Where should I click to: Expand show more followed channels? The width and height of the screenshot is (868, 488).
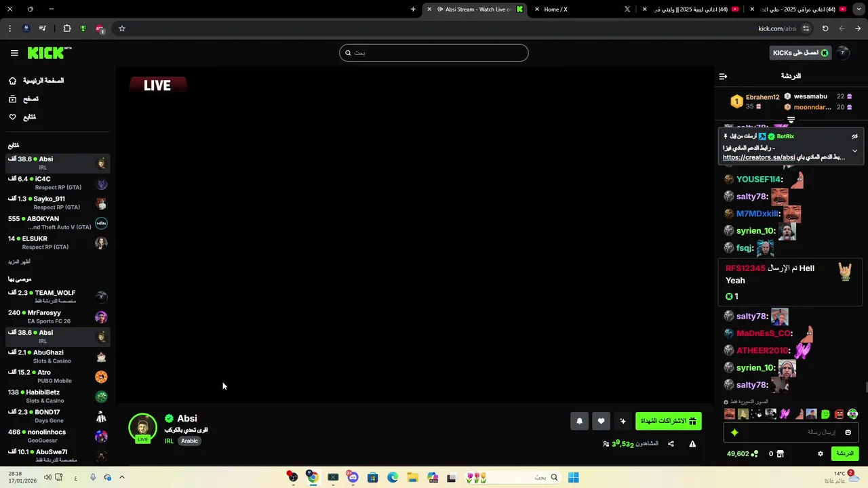coord(19,262)
